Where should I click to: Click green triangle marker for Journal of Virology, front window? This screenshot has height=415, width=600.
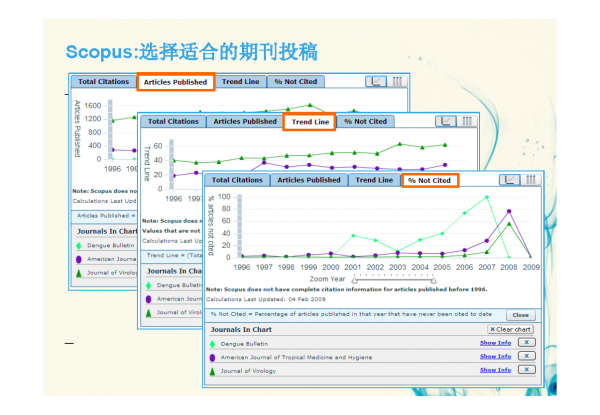pyautogui.click(x=212, y=371)
